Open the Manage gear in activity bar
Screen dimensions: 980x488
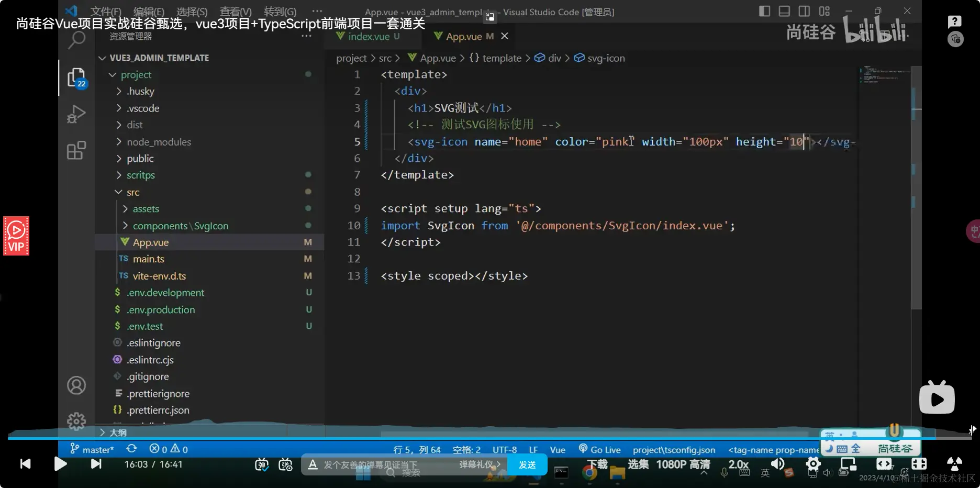coord(76,421)
